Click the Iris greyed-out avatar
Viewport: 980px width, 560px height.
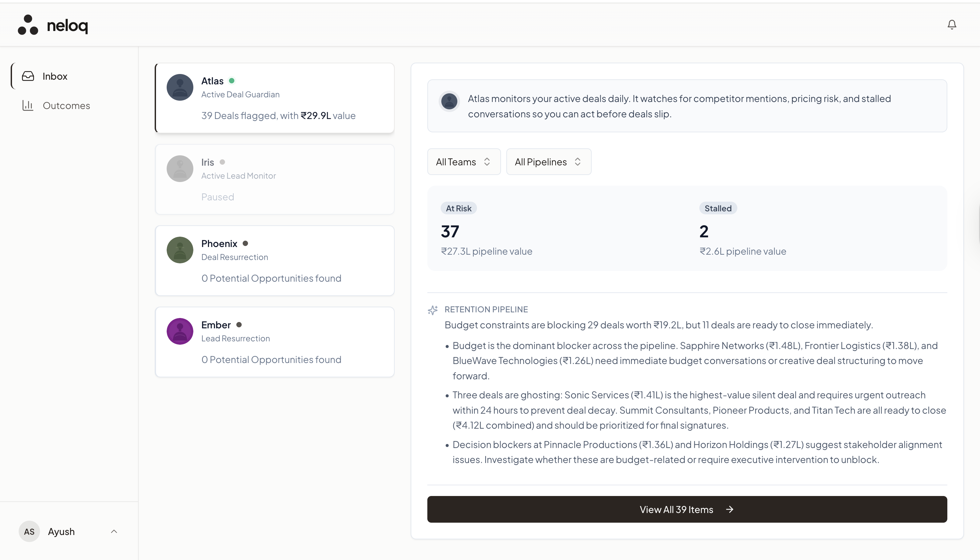[180, 168]
